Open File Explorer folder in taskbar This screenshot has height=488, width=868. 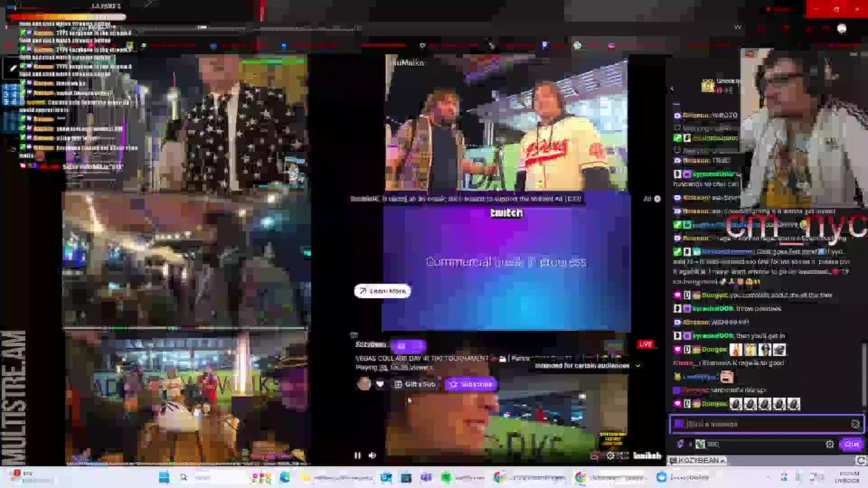pos(305,478)
